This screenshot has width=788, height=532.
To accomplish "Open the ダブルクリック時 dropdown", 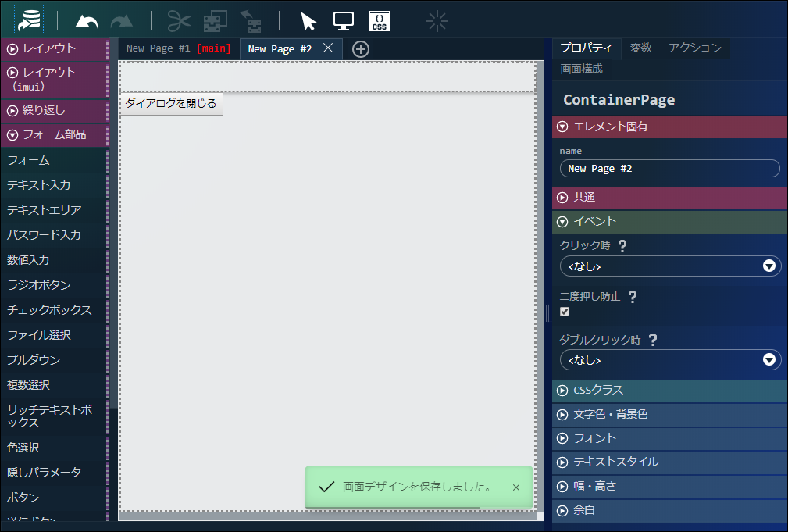I will [x=670, y=359].
